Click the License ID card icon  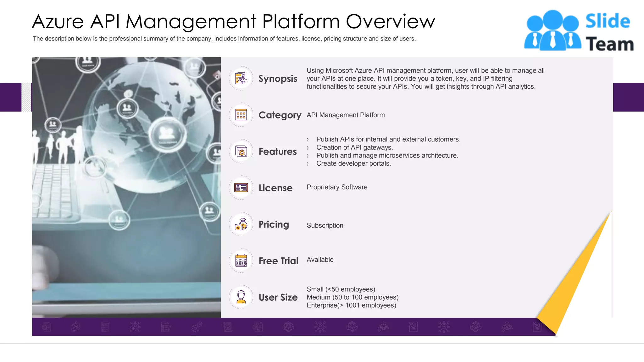241,188
